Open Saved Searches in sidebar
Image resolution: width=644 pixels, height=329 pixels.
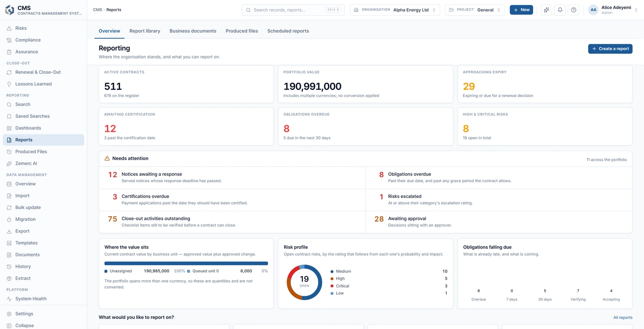click(43, 116)
